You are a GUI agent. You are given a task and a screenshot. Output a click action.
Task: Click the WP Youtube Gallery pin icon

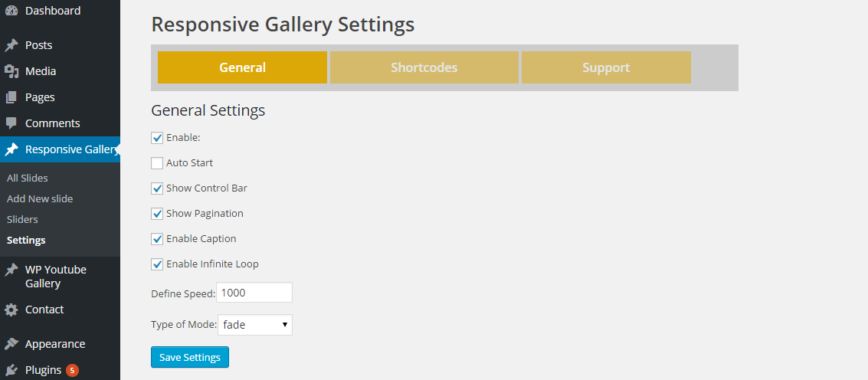pyautogui.click(x=11, y=270)
